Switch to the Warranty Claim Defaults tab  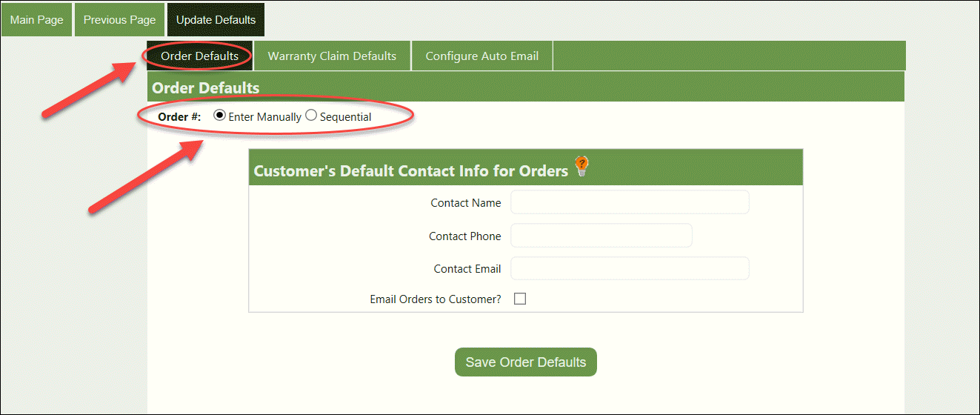[x=332, y=56]
